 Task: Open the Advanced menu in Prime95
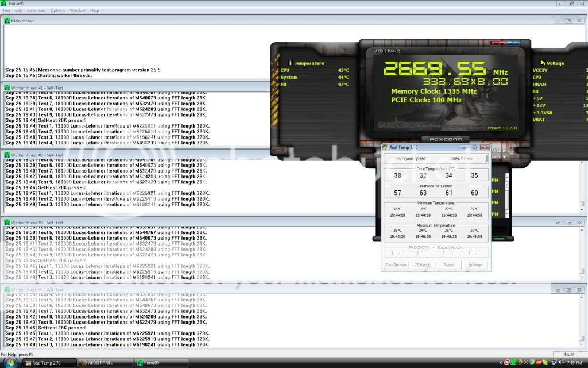(x=36, y=10)
